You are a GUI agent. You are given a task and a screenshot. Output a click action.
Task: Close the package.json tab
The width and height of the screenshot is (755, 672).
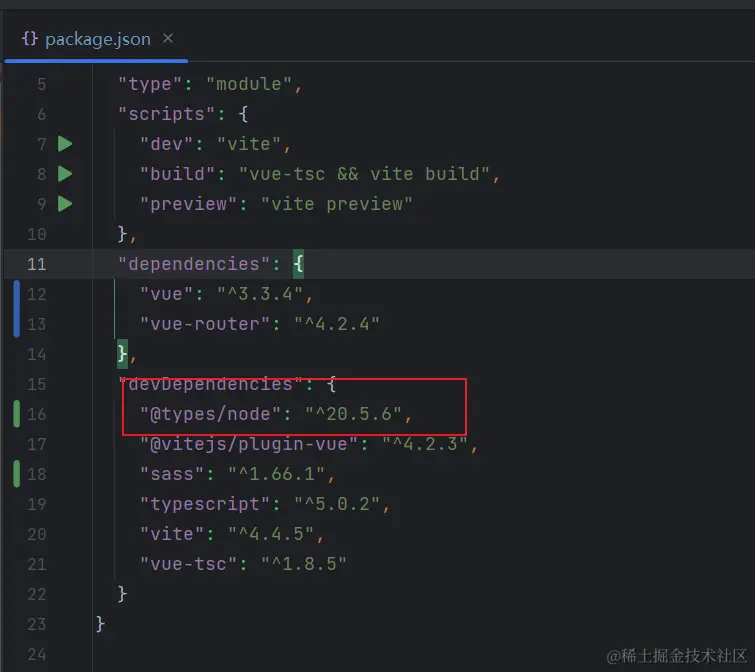tap(168, 38)
